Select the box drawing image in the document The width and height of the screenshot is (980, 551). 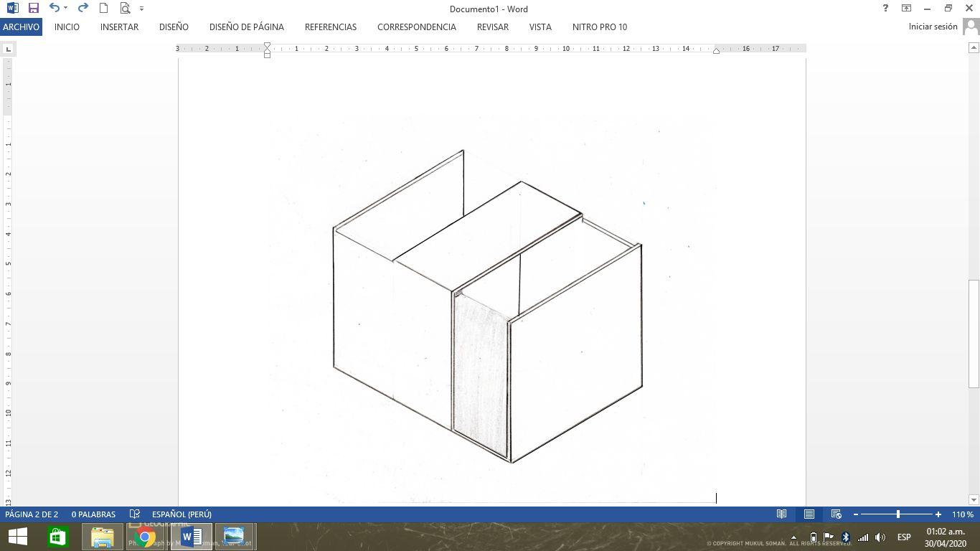pos(492,307)
